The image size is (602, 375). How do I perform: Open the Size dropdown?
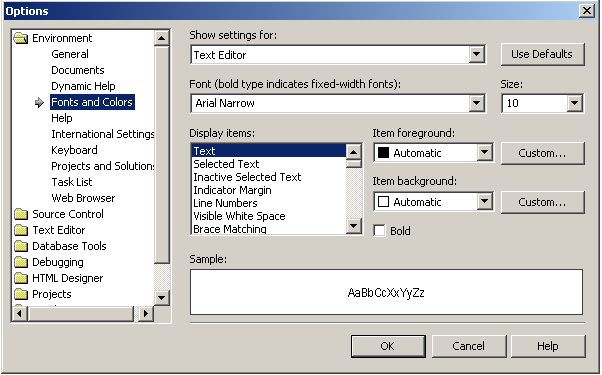coord(574,103)
